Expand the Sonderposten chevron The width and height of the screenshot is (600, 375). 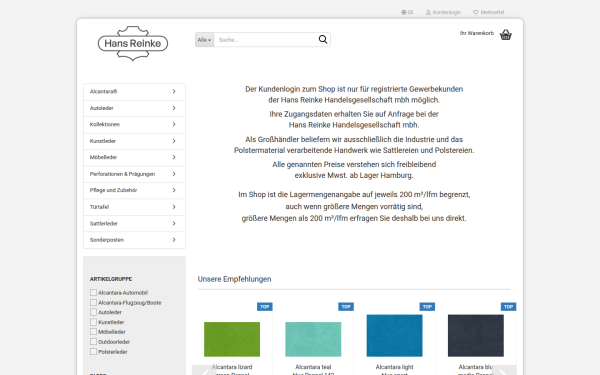[174, 240]
